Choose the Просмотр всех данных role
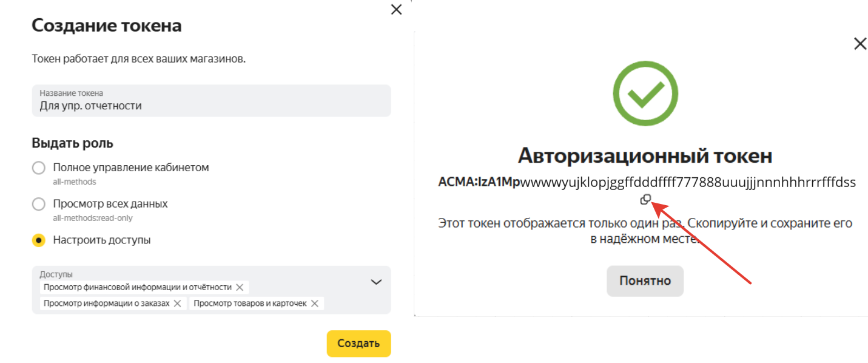 [38, 204]
